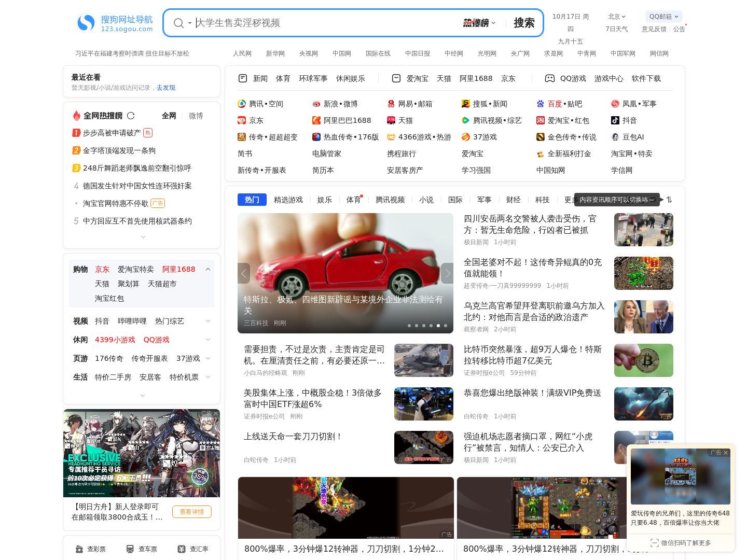Image resolution: width=747 pixels, height=560 pixels.
Task: Click the 抖音 icon in site grid
Action: click(x=615, y=120)
